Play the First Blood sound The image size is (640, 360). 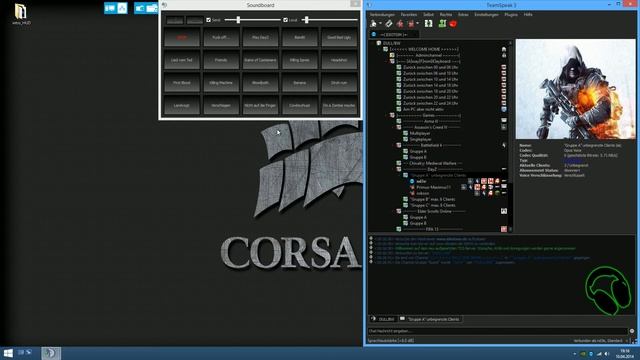pos(182,83)
